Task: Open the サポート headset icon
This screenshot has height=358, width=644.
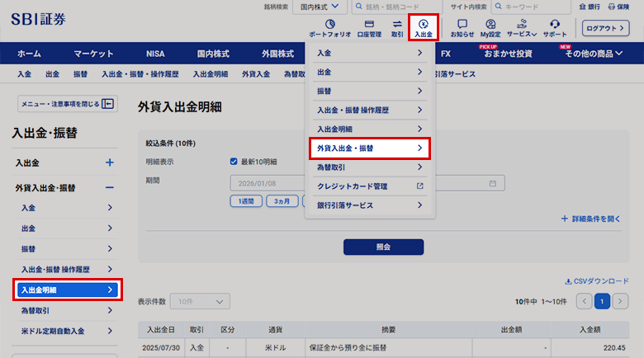Action: click(x=555, y=28)
